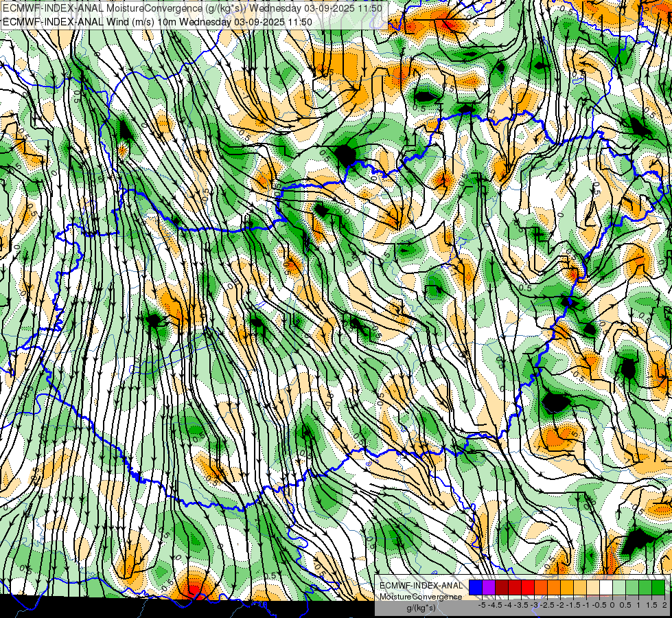Click the pale peach legend swatch
This screenshot has height=618, width=672.
pos(593,587)
